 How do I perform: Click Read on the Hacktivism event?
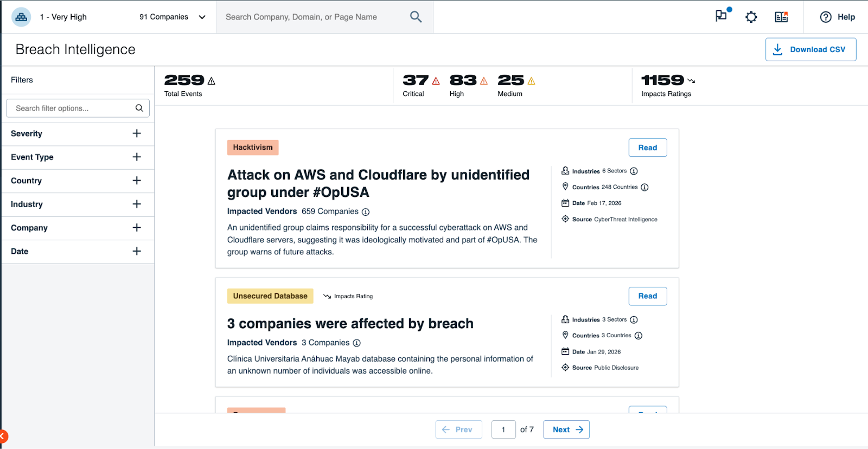(x=647, y=147)
